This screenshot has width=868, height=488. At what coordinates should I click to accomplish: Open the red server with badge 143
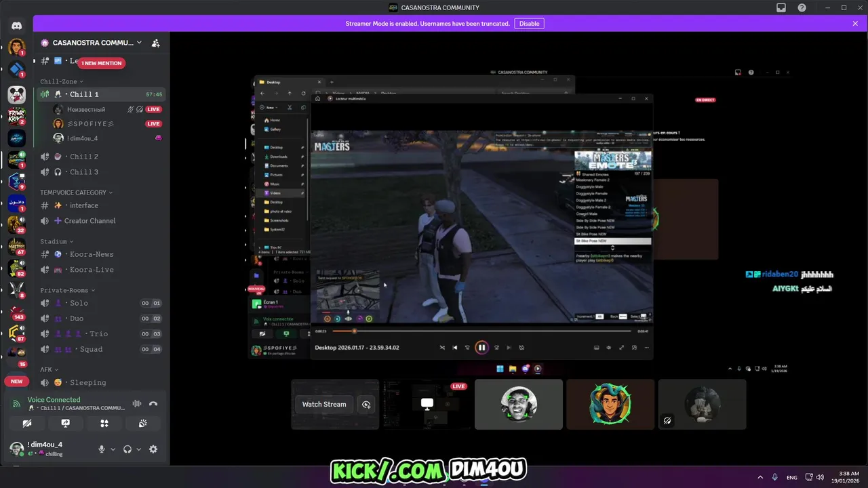(x=16, y=311)
